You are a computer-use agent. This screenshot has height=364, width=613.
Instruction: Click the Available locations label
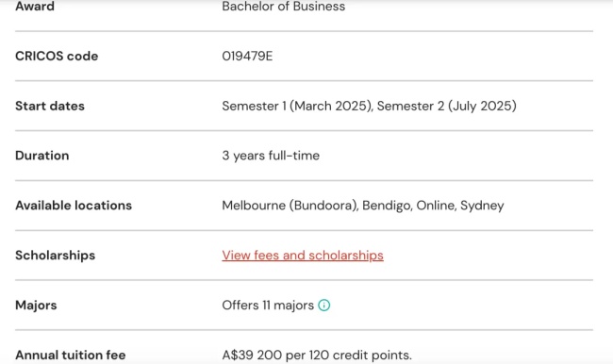tap(74, 206)
